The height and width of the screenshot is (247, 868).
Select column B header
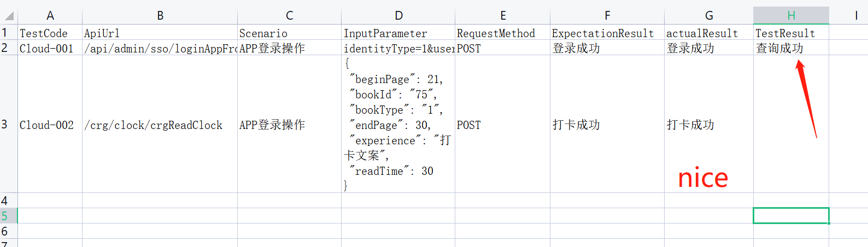pos(160,15)
